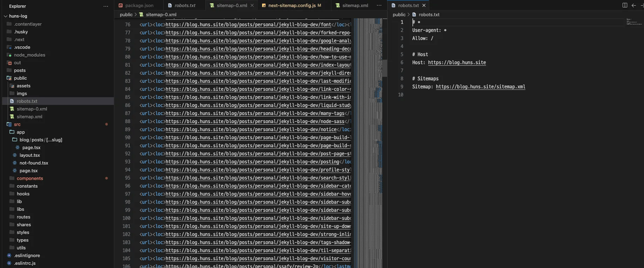Viewport: 644px width, 268px height.
Task: Click the left editor's minimap scroll slider
Action: (384, 67)
